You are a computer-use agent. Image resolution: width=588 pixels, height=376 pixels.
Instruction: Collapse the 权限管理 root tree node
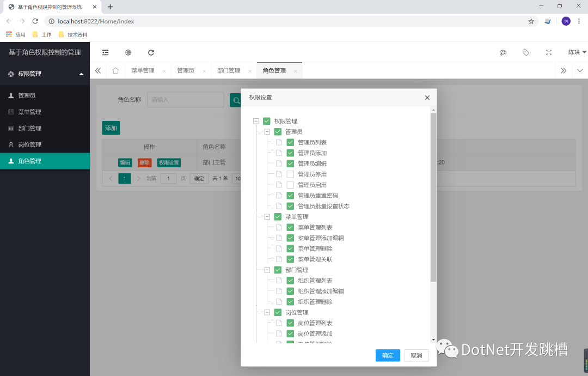coord(256,121)
